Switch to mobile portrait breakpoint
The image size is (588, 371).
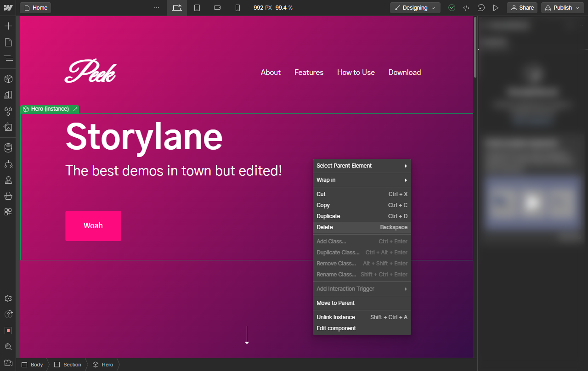237,8
